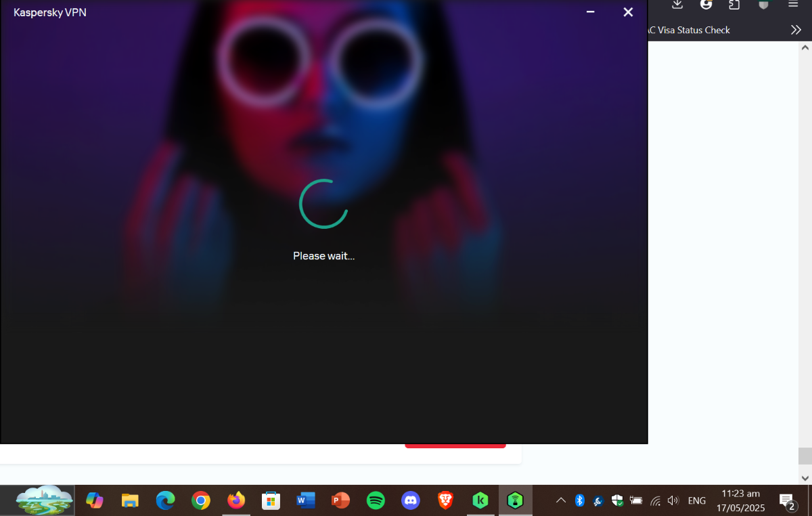Click Firefox scrollbar up arrow
This screenshot has height=516, width=812.
coord(805,48)
